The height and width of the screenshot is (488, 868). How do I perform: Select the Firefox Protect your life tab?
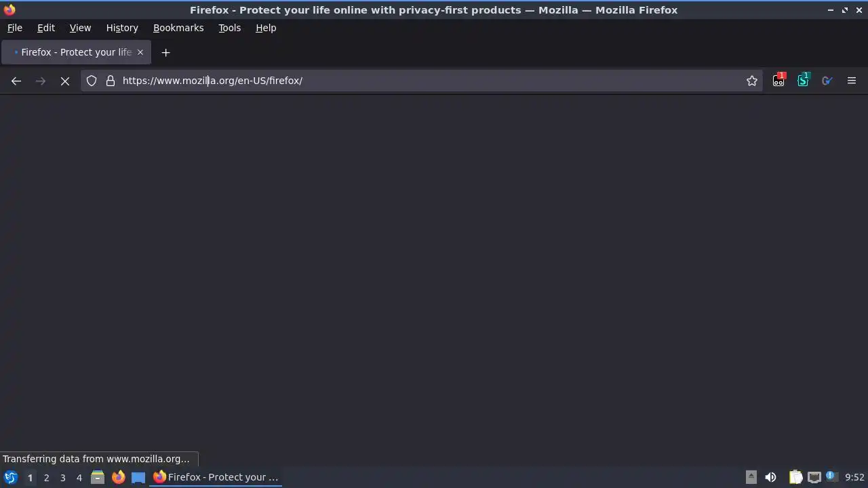point(76,52)
